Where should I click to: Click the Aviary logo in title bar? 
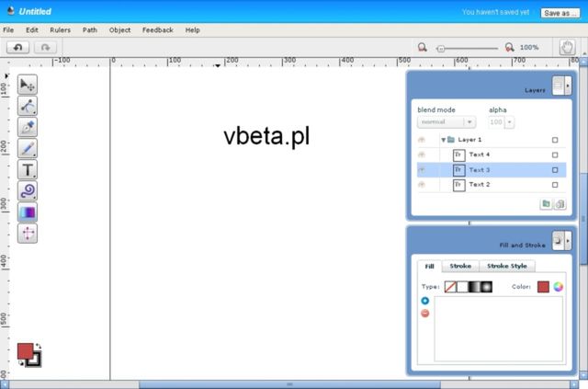[x=11, y=11]
